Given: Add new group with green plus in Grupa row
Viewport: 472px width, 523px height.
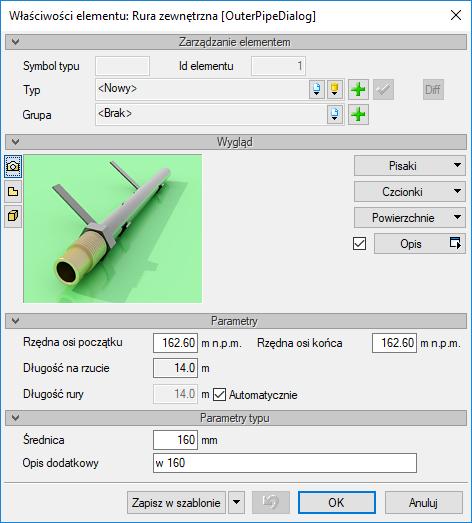Looking at the screenshot, I should [358, 114].
